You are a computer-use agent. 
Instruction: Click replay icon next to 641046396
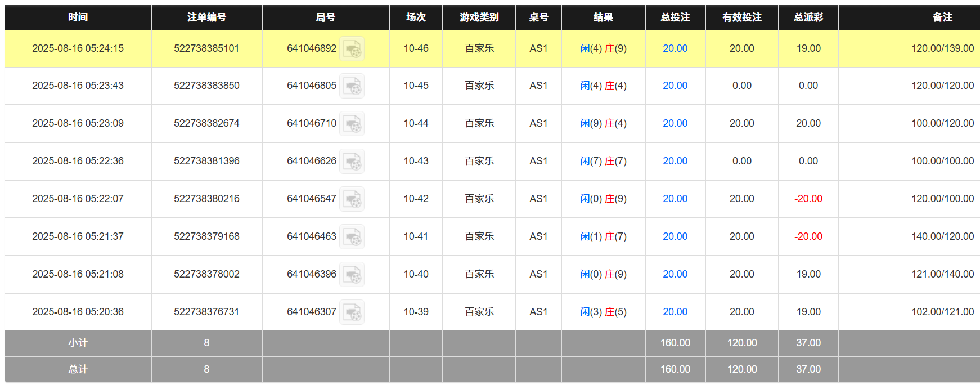352,275
